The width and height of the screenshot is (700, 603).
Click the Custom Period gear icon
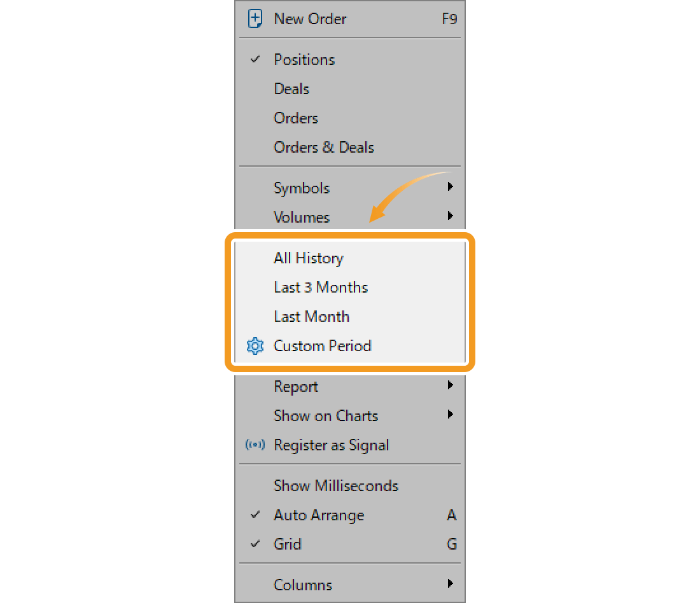click(x=255, y=346)
